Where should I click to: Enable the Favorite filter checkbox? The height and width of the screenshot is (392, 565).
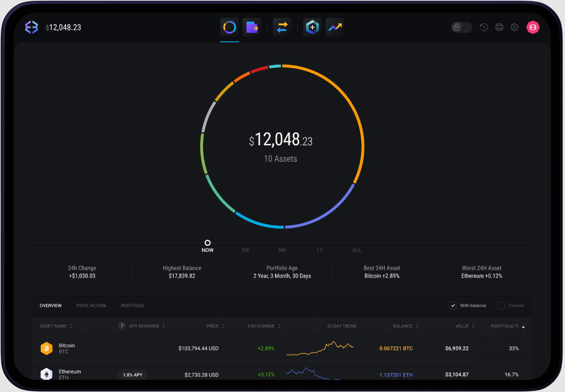501,306
